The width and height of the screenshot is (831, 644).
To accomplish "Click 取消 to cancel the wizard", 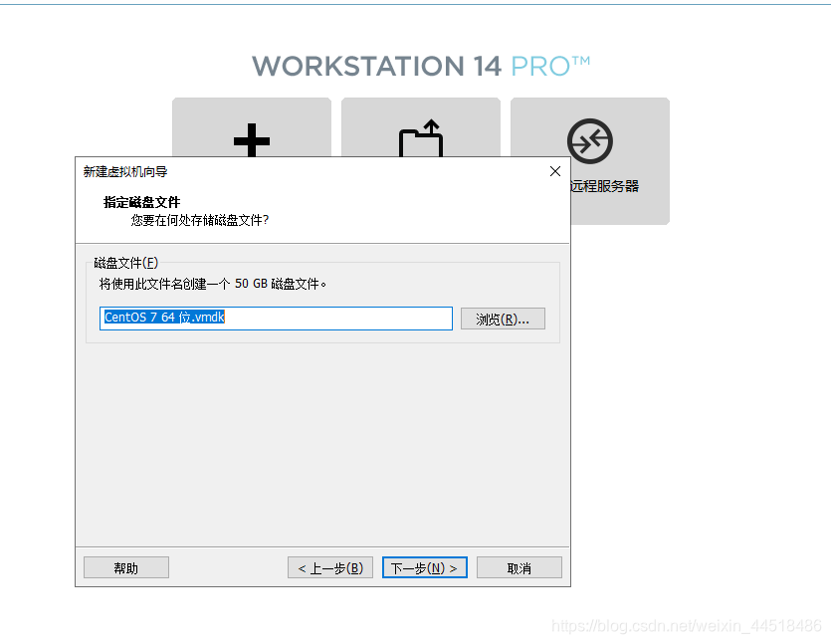I will coord(519,567).
